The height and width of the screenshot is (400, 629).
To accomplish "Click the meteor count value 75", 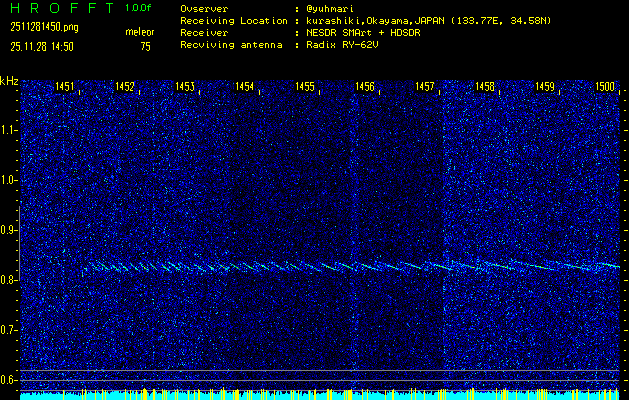I will point(146,46).
